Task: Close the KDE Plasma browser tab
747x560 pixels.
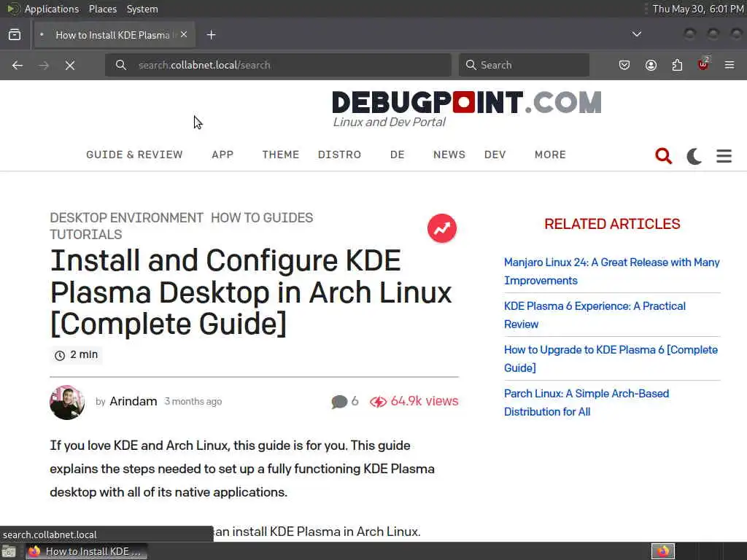Action: (184, 35)
